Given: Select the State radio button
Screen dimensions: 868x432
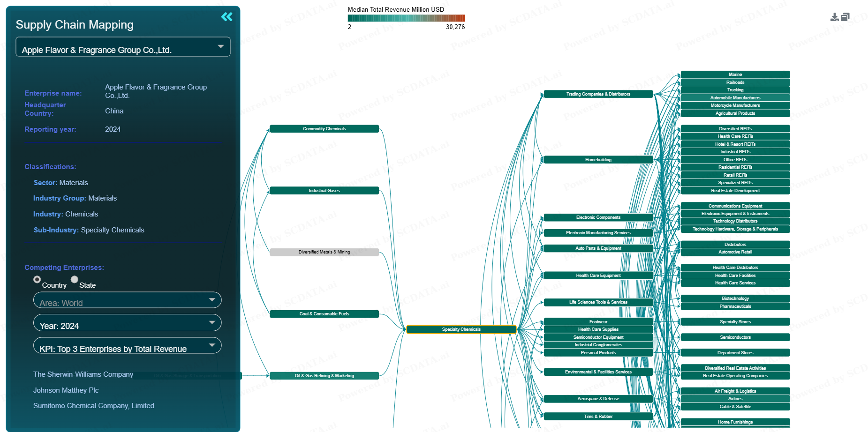Looking at the screenshot, I should click(75, 279).
